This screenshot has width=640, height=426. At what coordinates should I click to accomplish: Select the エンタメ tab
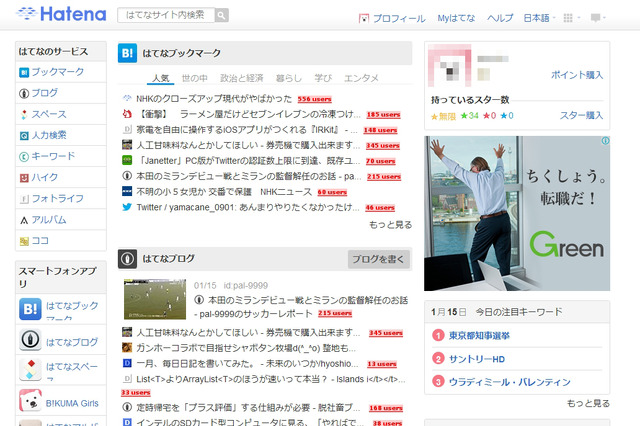click(x=361, y=78)
